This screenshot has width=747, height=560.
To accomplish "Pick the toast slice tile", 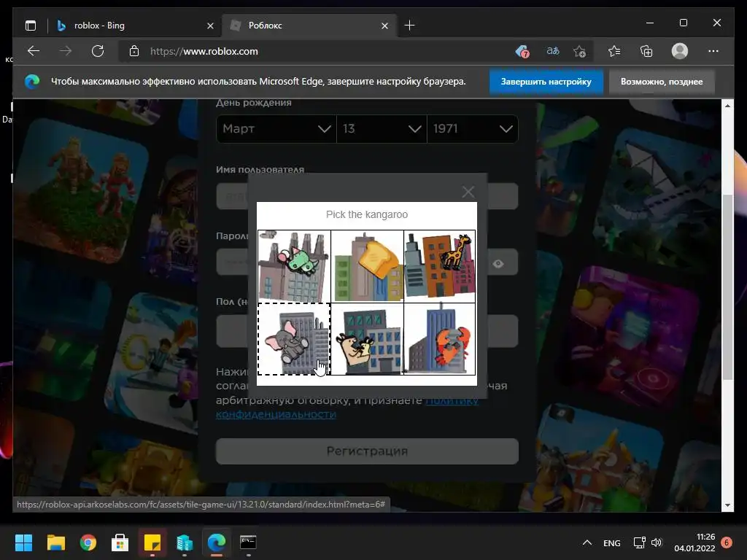I will (367, 266).
